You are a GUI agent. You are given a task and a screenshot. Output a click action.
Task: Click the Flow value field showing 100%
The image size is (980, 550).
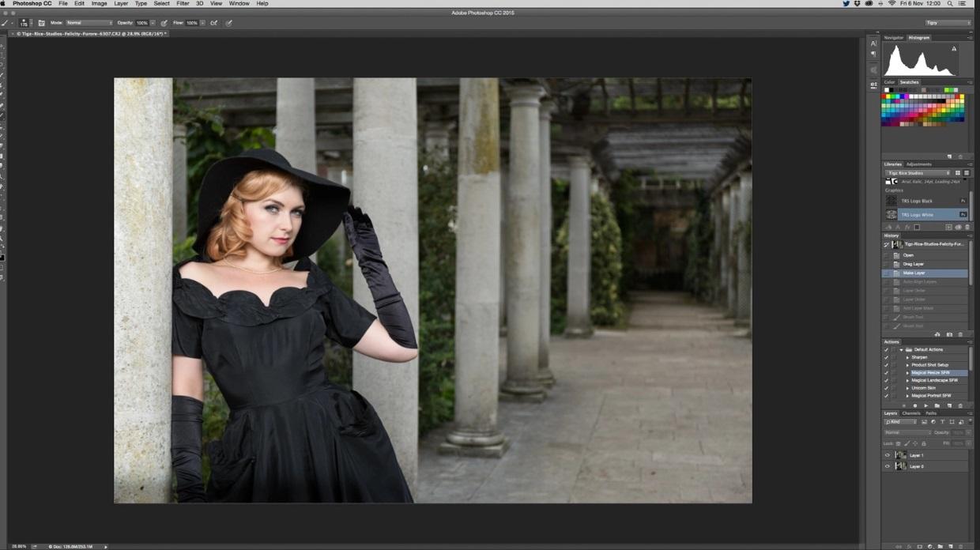(191, 23)
